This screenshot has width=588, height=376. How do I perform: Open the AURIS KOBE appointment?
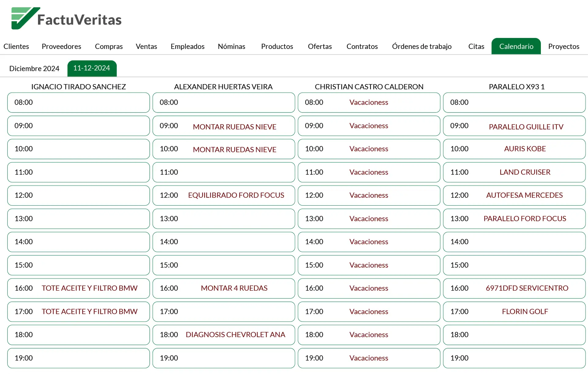514,149
